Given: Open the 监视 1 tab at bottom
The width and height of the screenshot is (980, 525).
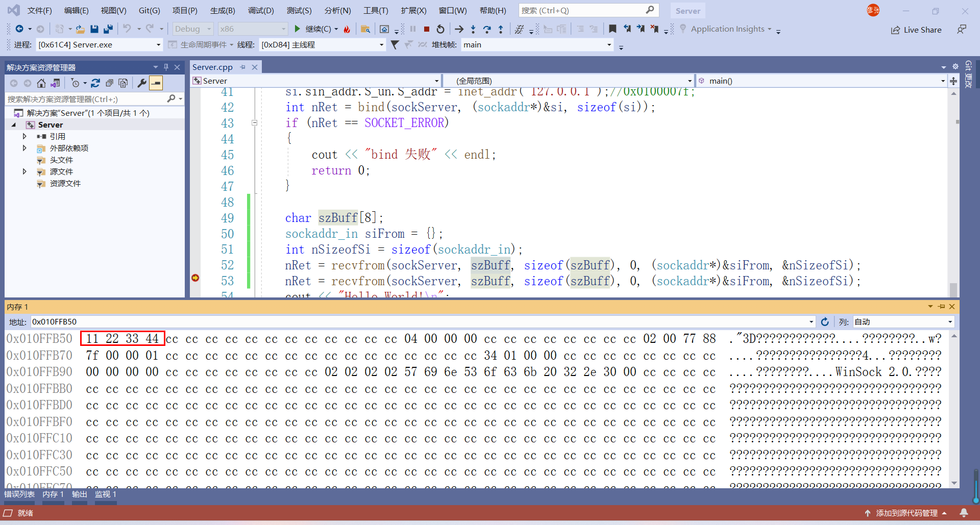Looking at the screenshot, I should coord(106,494).
